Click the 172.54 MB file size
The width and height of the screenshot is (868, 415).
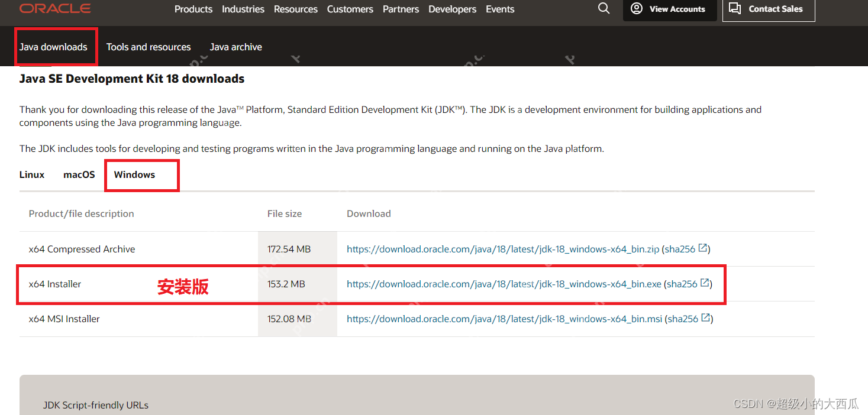(x=289, y=249)
